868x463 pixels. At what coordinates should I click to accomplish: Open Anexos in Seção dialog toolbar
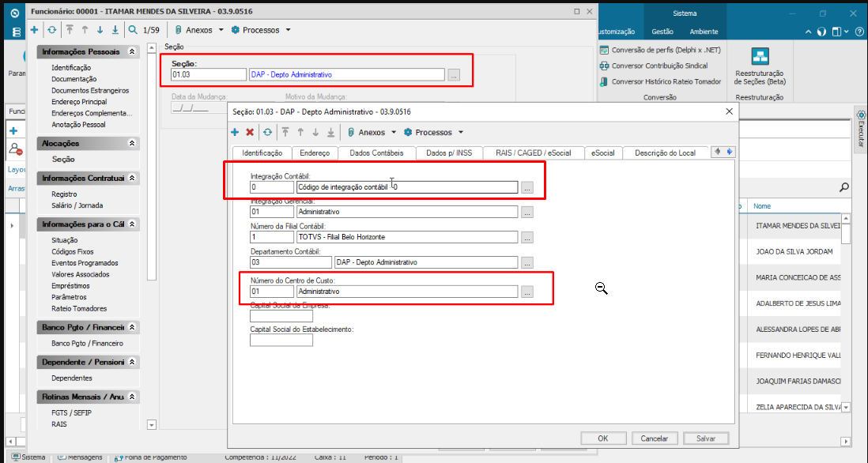[x=367, y=132]
